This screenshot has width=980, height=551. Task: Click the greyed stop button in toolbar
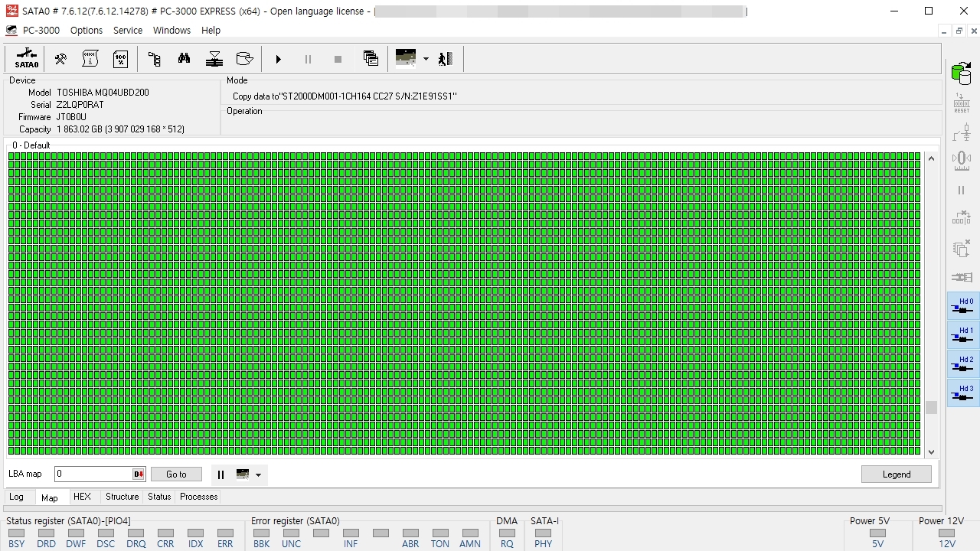coord(338,59)
